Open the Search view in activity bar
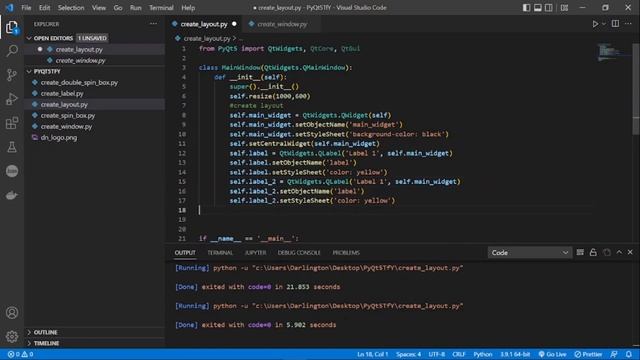Image resolution: width=640 pixels, height=360 pixels. pos(12,51)
